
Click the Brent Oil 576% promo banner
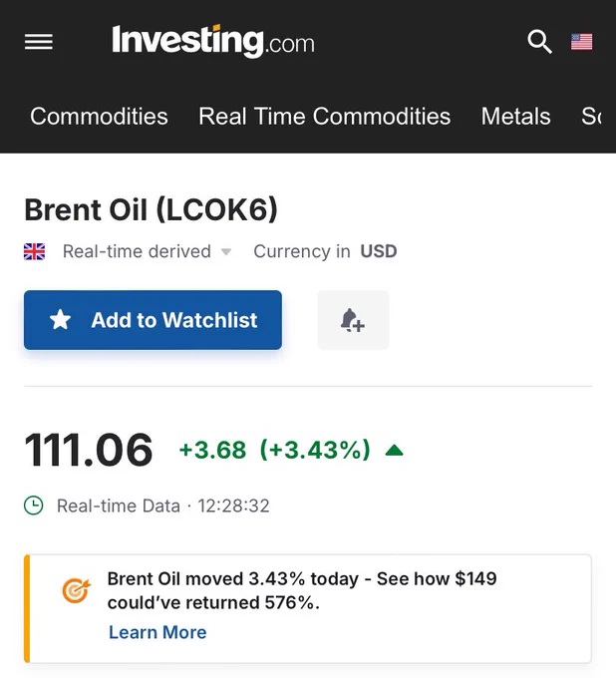point(308,608)
